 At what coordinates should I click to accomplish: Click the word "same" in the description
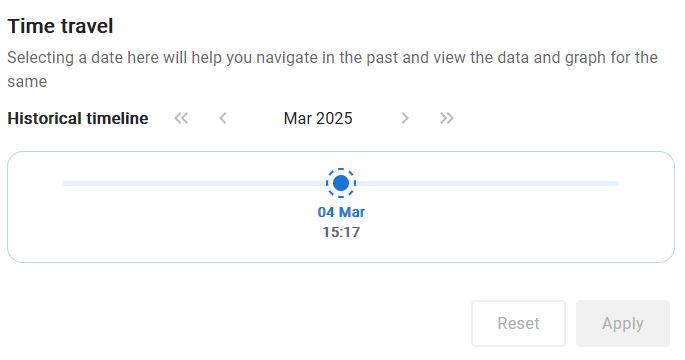coord(27,82)
